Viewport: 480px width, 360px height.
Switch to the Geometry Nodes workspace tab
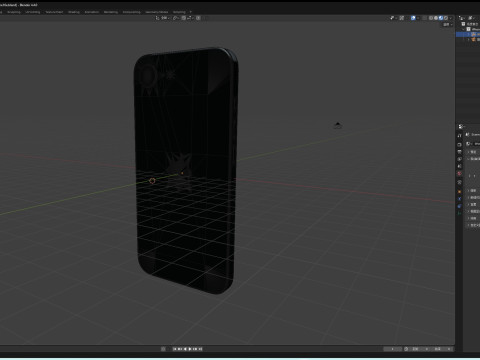coord(157,12)
